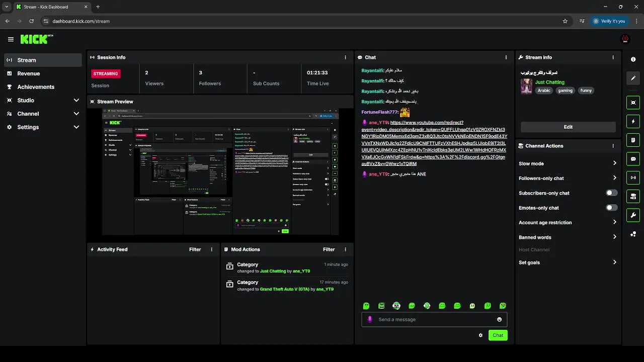This screenshot has width=644, height=362.
Task: Click the stream preview thumbnail
Action: coord(220,172)
